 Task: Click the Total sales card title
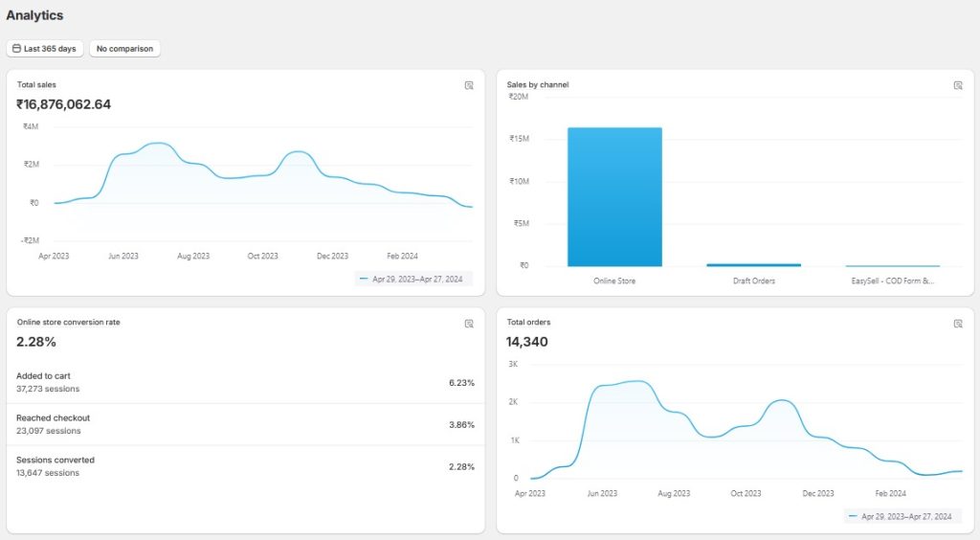(36, 85)
